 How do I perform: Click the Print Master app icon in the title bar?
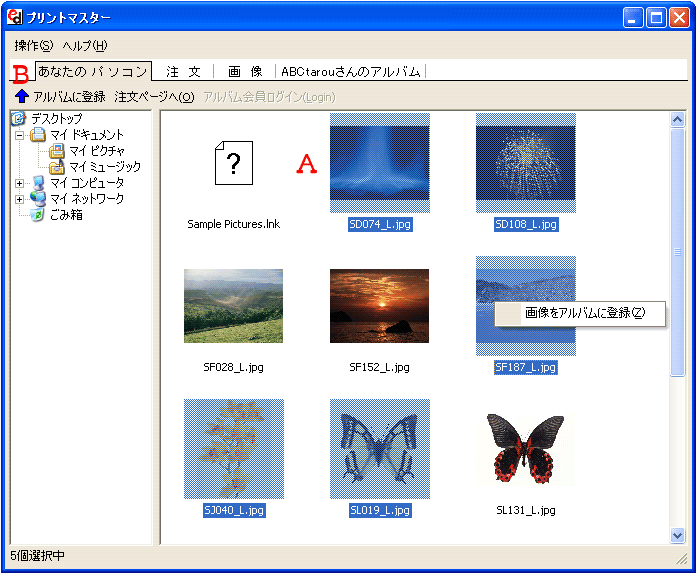(x=15, y=17)
